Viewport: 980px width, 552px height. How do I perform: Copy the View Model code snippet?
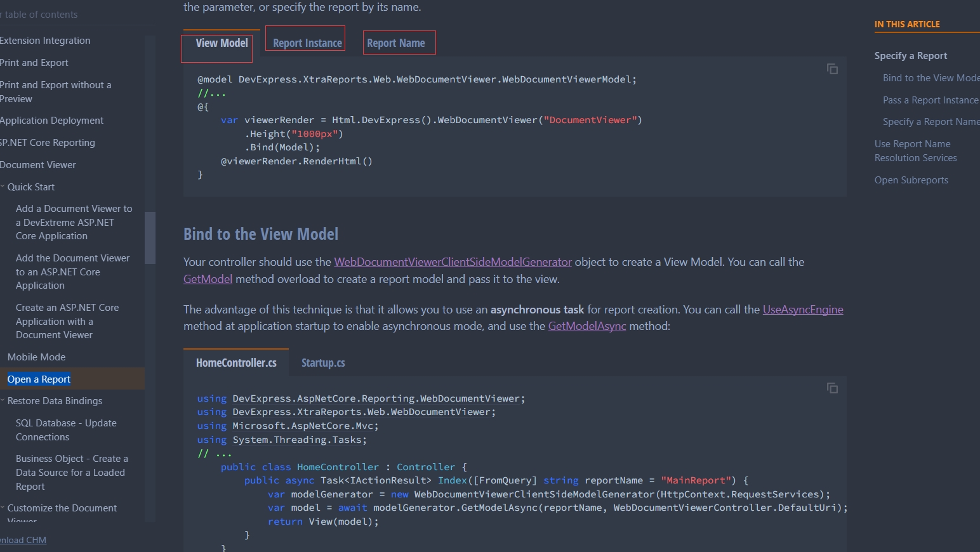tap(832, 69)
